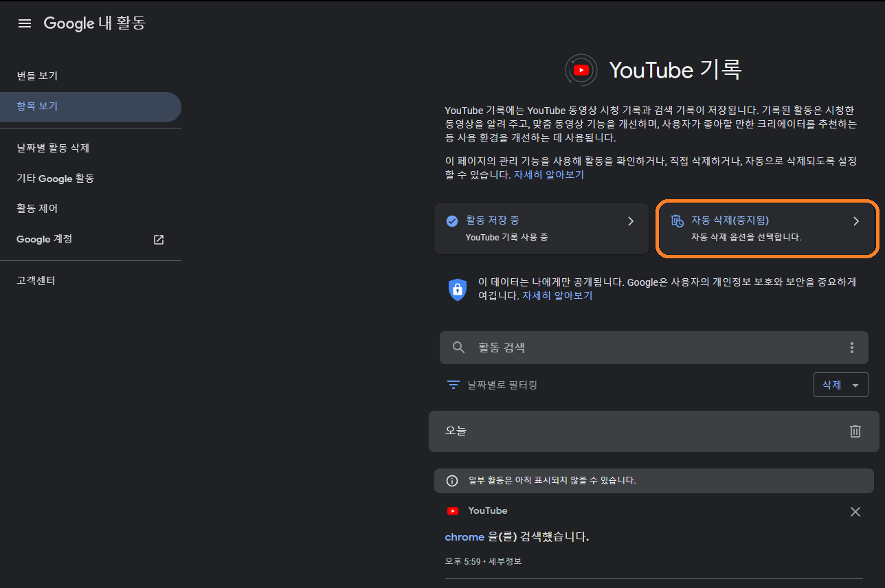Screen dimensions: 885x588
Task: Follow 자세히 알아보기 link in privacy notice
Action: [557, 296]
